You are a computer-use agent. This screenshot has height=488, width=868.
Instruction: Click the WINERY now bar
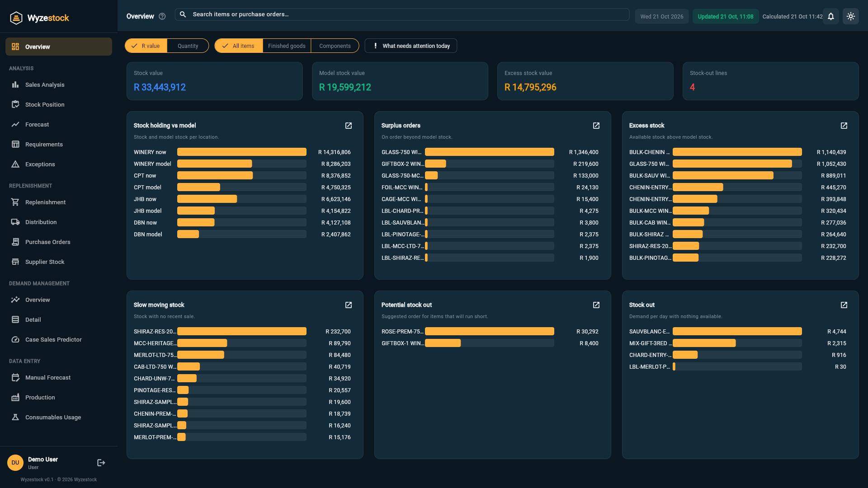point(242,152)
